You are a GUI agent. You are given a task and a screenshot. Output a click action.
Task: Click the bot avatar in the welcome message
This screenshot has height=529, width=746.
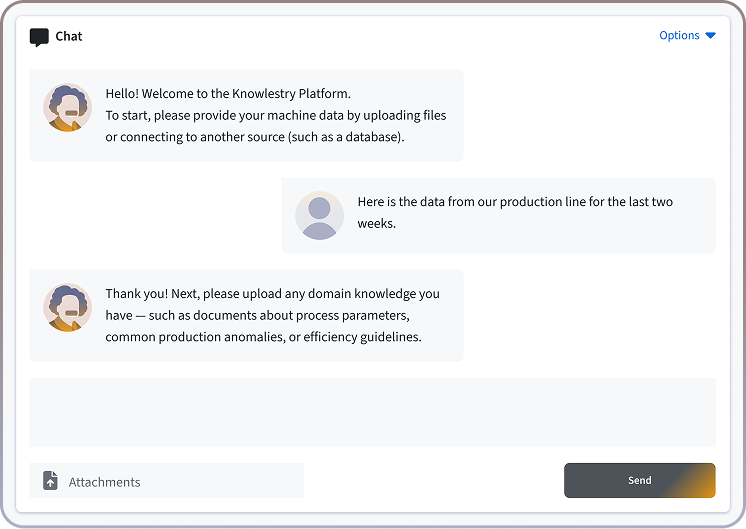pos(67,108)
